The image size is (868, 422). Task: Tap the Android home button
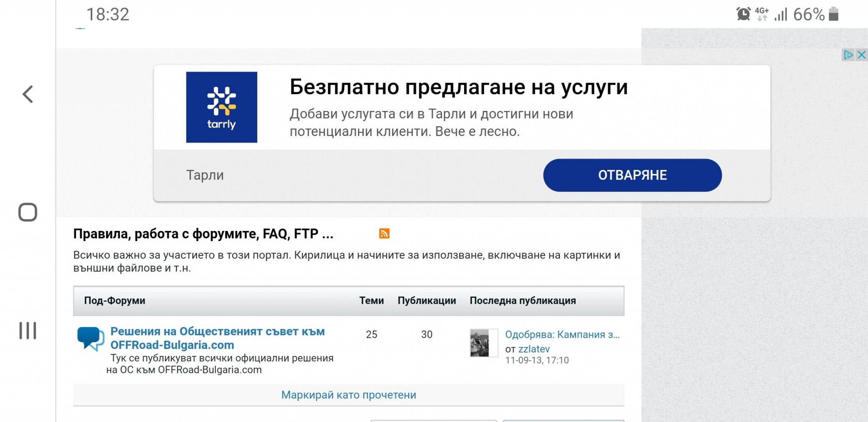[28, 212]
